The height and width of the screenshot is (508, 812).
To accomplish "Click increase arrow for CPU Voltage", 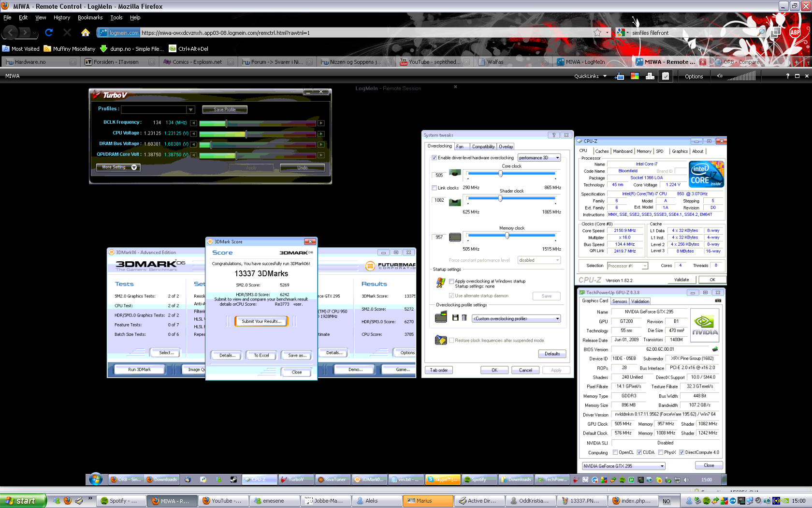I will [x=321, y=134].
